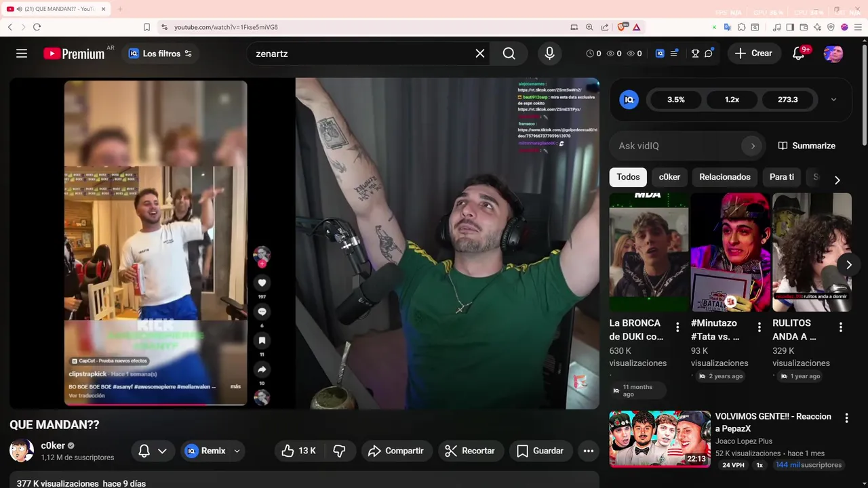Screen dimensions: 868x488
Task: Select the c0ker filter chip
Action: [x=669, y=177]
